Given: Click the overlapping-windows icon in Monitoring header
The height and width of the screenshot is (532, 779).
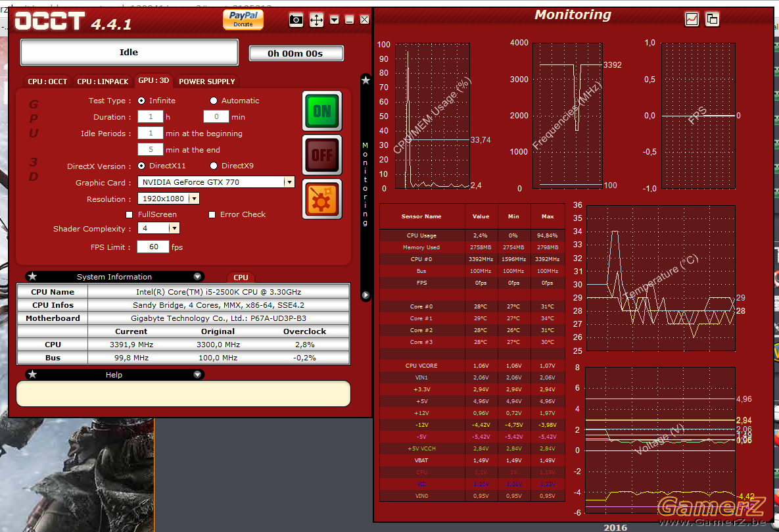Looking at the screenshot, I should 712,19.
